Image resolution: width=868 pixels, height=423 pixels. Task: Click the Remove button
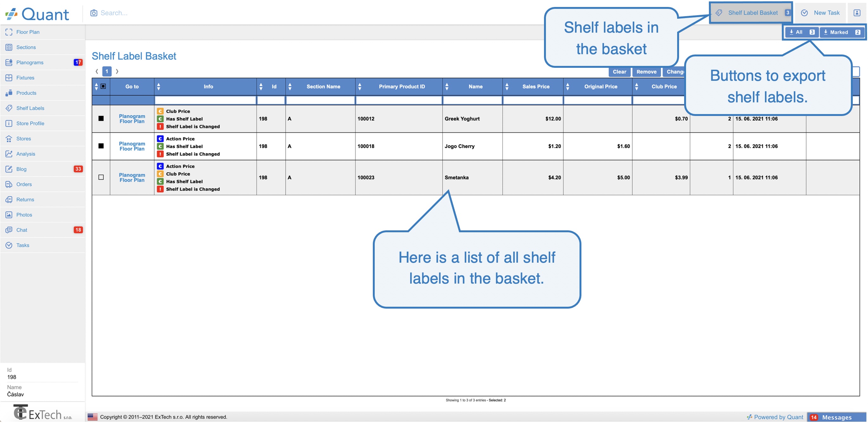[x=646, y=72]
